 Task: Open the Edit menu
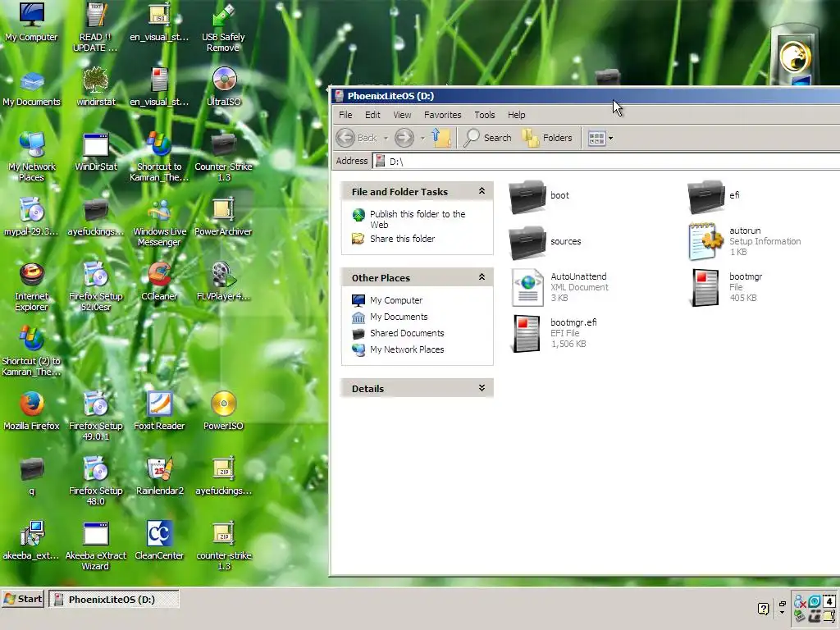[x=372, y=115]
